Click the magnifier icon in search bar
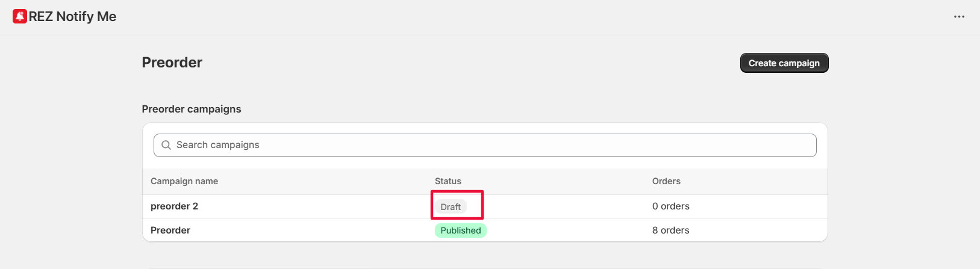This screenshot has width=980, height=269. pos(166,145)
